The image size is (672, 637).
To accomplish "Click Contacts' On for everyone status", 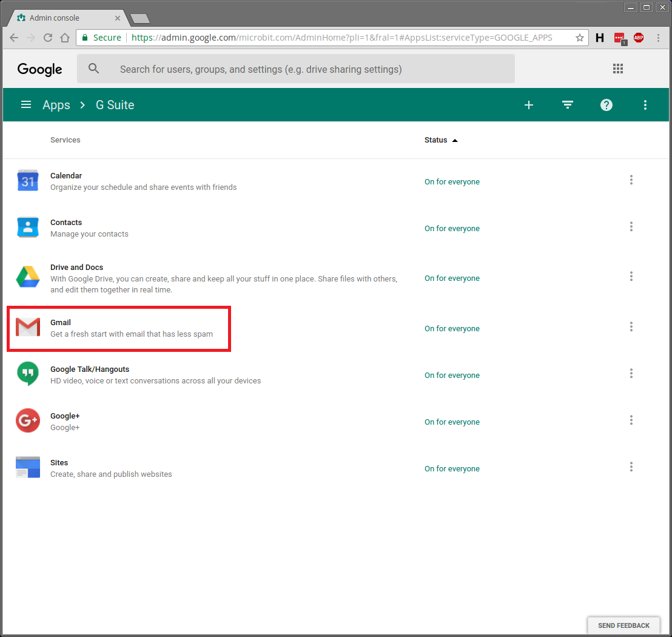I will [x=452, y=229].
